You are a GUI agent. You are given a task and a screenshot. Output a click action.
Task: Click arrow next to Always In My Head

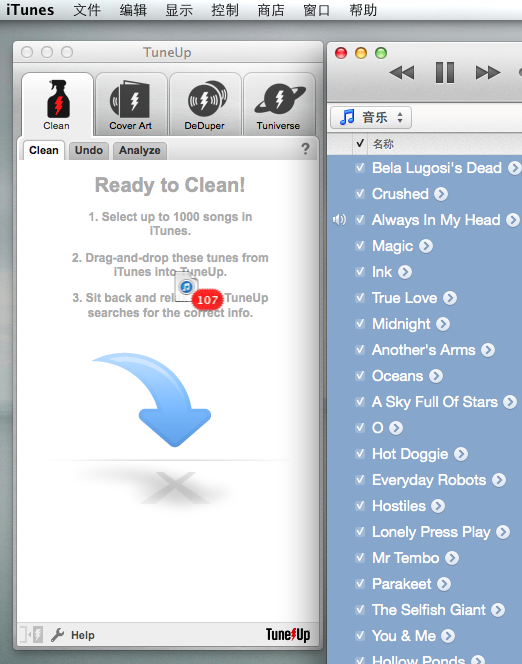coord(513,220)
